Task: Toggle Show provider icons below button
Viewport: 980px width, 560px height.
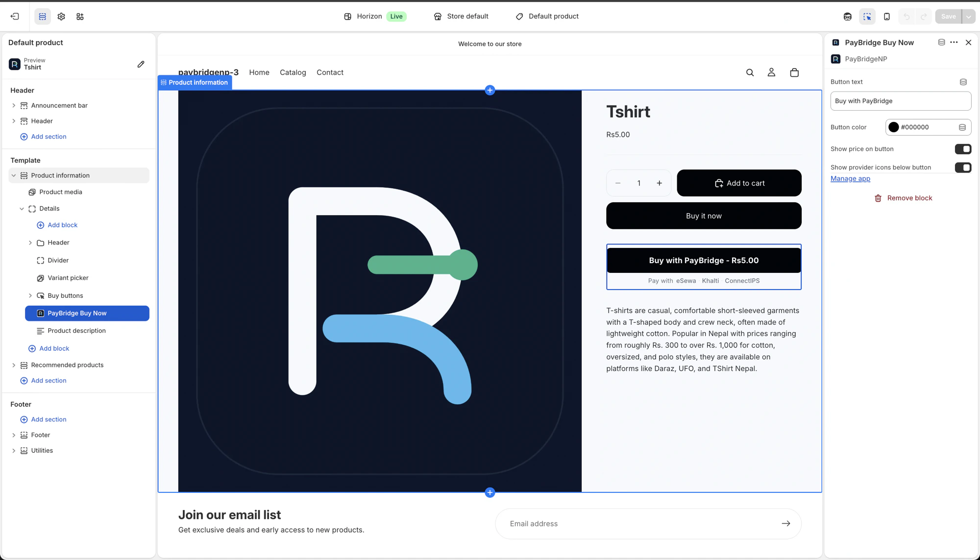Action: tap(963, 168)
